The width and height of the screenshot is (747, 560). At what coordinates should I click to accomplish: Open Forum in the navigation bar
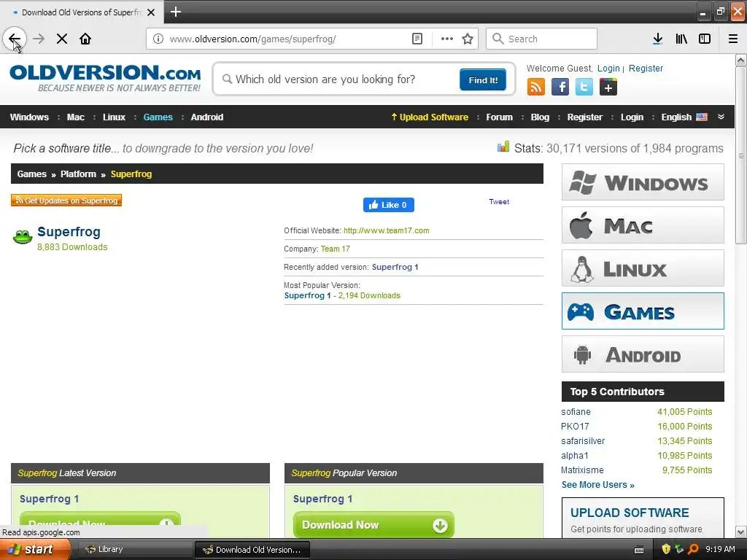pos(499,117)
